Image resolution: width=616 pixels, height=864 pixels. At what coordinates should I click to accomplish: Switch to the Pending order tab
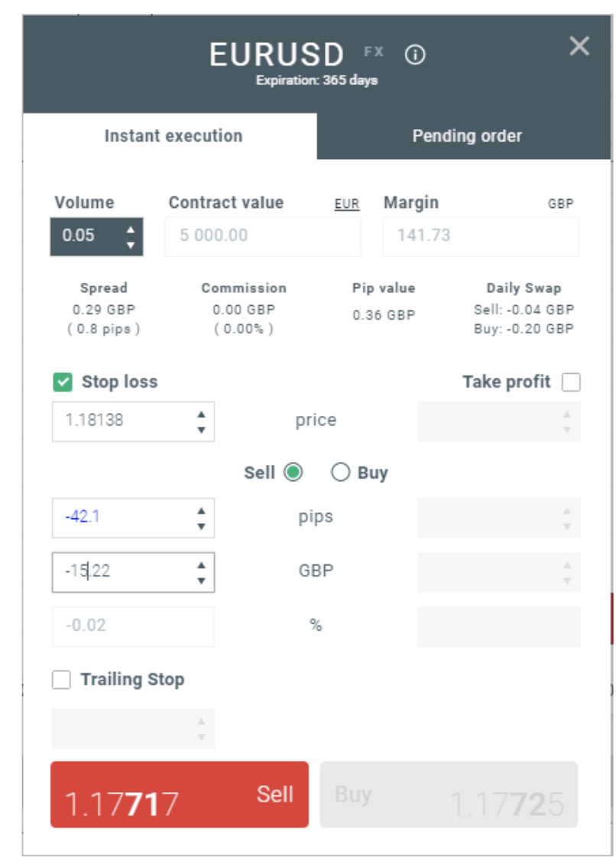click(x=467, y=136)
